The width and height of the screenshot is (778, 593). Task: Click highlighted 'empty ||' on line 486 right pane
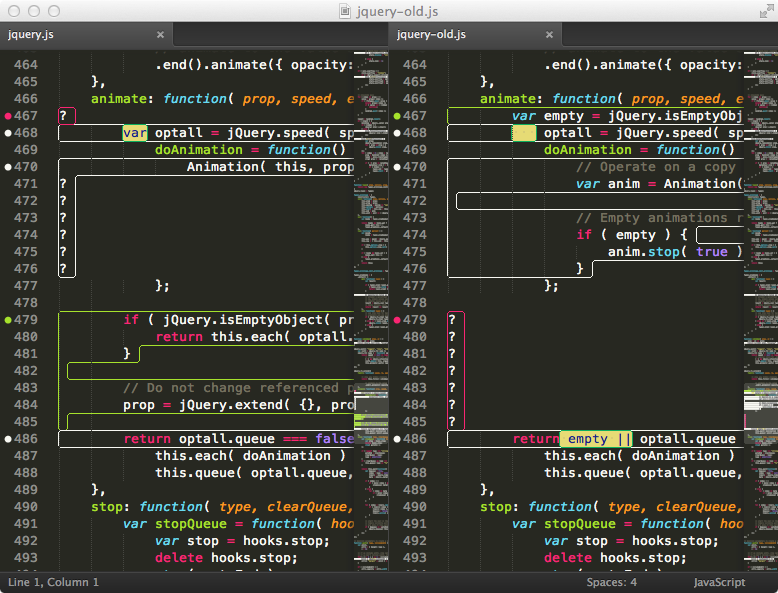[596, 439]
